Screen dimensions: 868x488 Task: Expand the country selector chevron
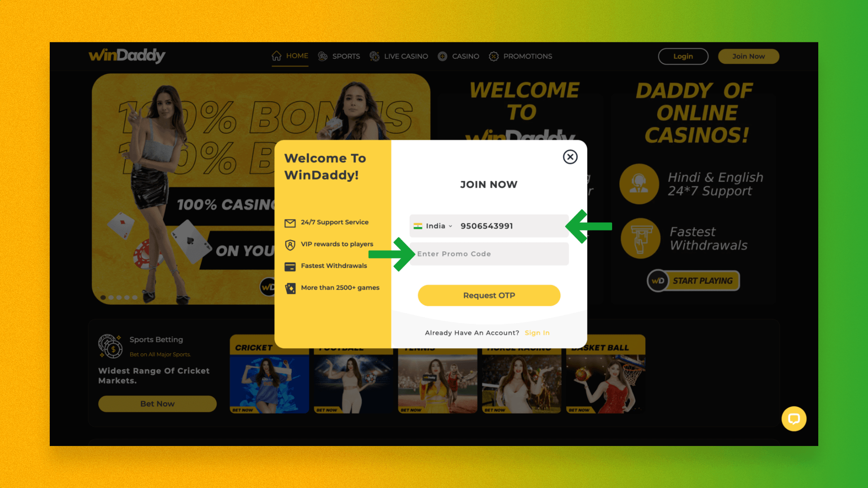451,226
